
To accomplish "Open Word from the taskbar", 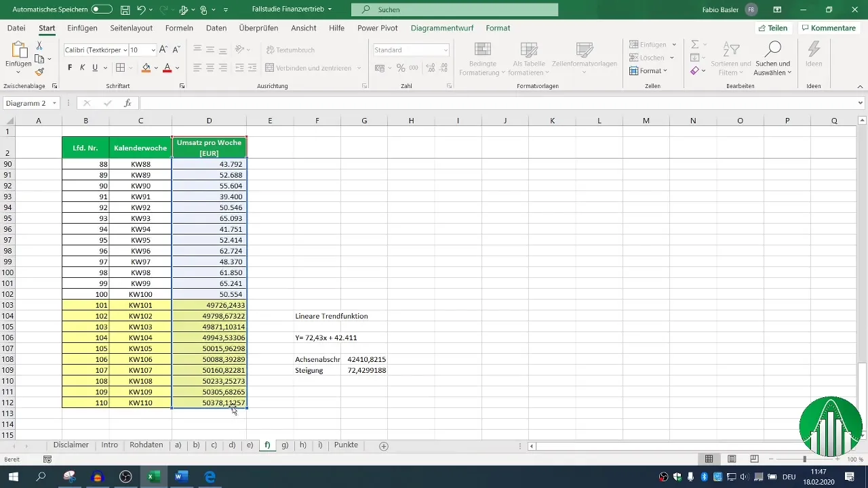I will click(182, 476).
